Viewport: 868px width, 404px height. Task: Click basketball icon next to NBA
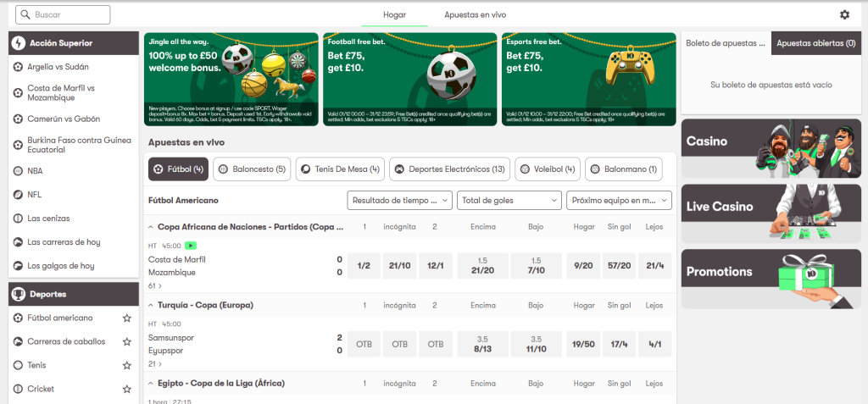(19, 171)
